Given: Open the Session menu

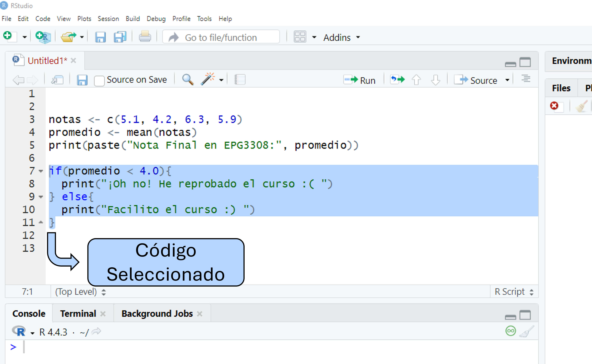Looking at the screenshot, I should tap(108, 19).
